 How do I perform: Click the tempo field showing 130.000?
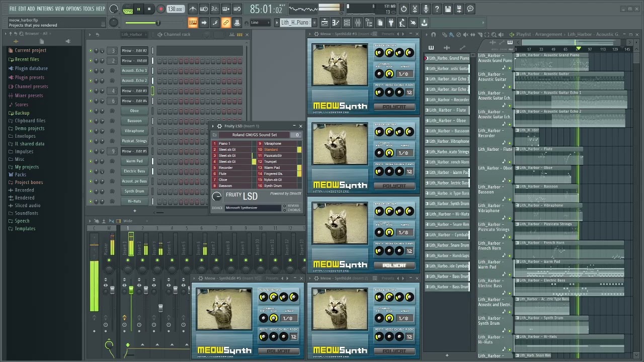[x=175, y=9]
